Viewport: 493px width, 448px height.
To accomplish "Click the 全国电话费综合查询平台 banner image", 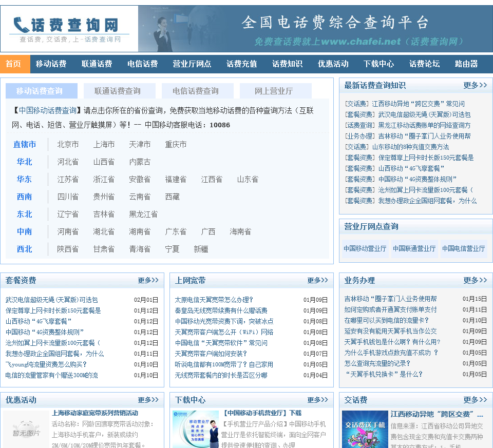I will click(315, 29).
